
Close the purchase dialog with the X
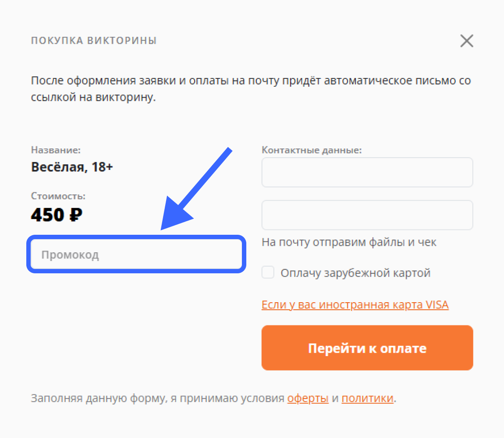467,41
